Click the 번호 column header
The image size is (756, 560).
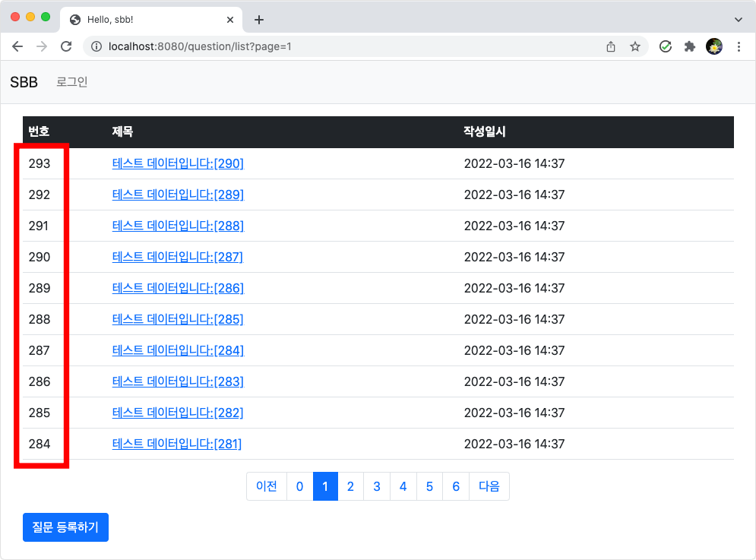tap(39, 131)
